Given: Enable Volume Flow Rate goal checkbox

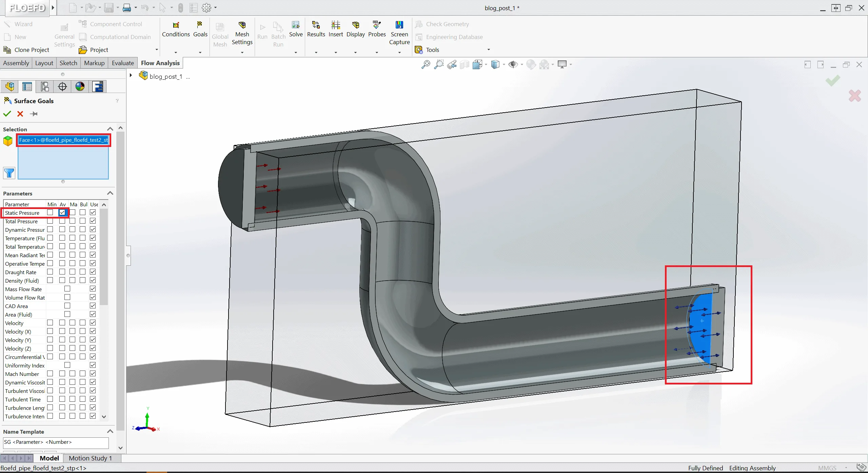Looking at the screenshot, I should [67, 297].
